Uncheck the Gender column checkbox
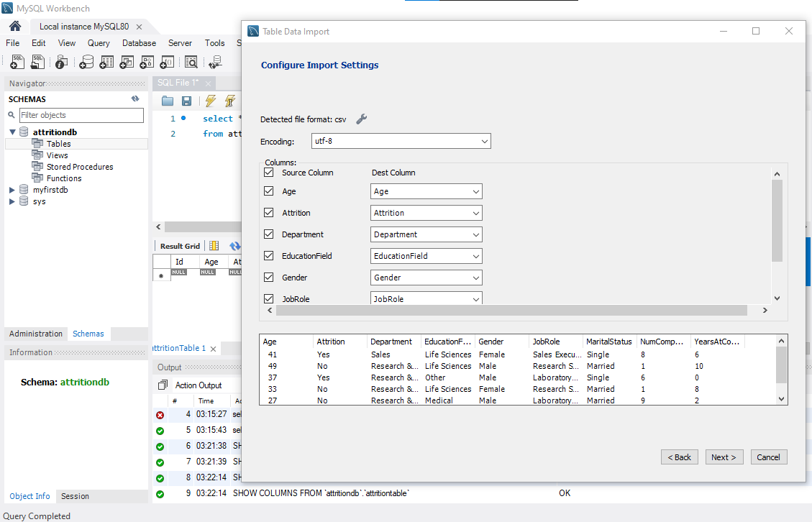Viewport: 812px width, 522px height. pos(269,277)
